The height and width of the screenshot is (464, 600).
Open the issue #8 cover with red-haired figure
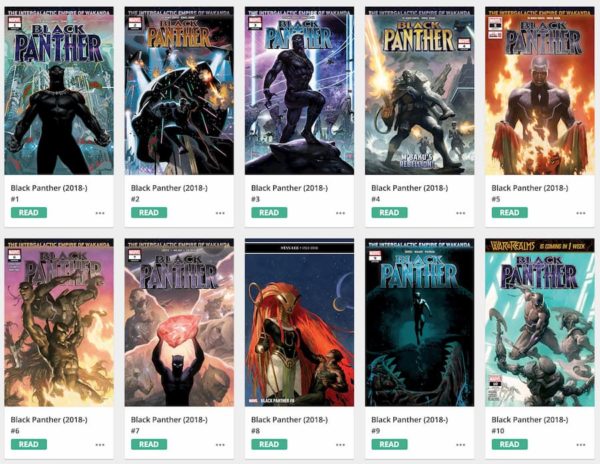(x=299, y=322)
